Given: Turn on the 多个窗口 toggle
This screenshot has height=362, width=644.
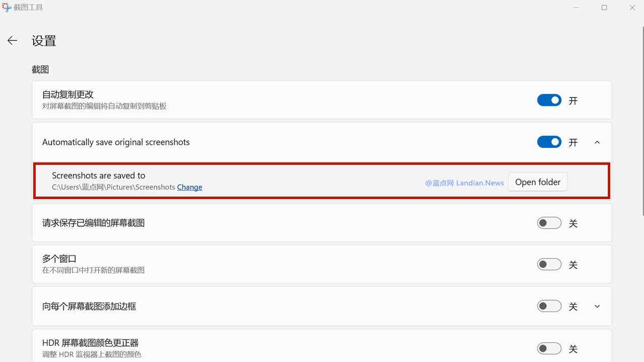Looking at the screenshot, I should tap(549, 264).
